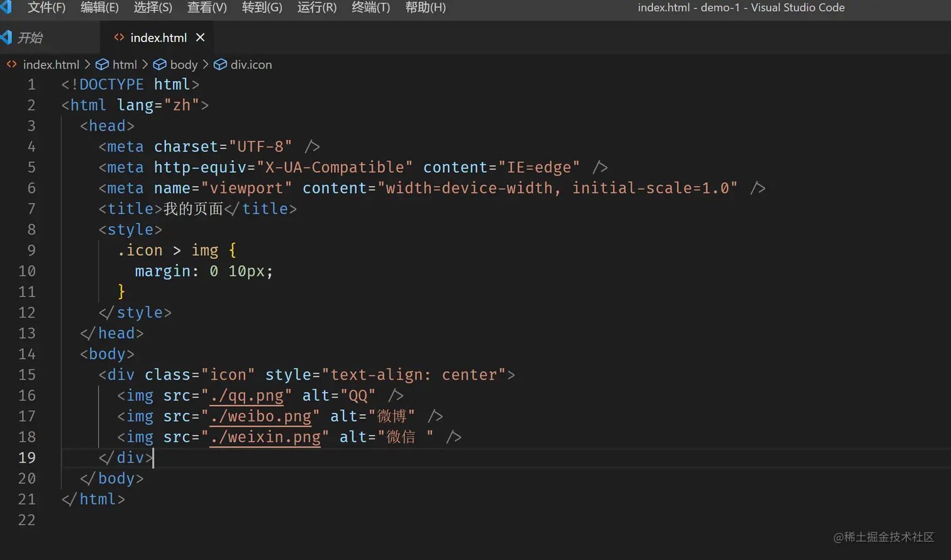Click the body breadcrumb segment
951x560 pixels.
pyautogui.click(x=184, y=65)
